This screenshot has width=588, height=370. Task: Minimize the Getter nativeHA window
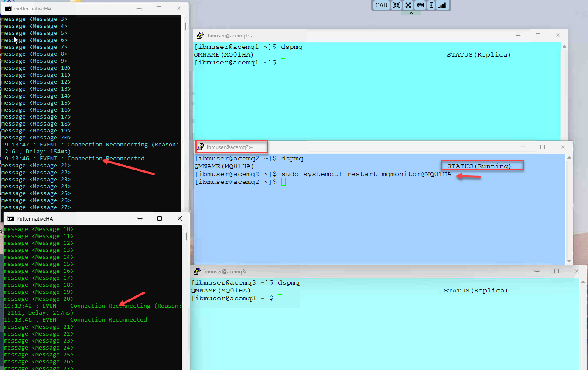coord(139,8)
